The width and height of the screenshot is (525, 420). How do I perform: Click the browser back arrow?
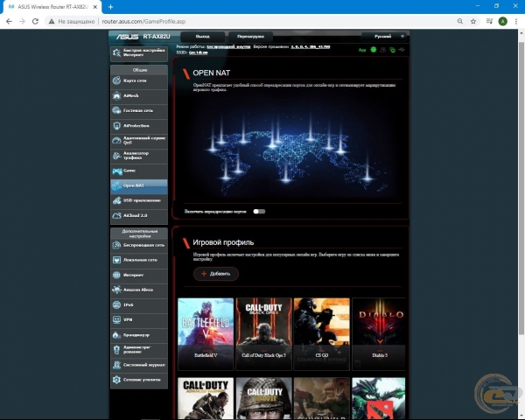click(9, 21)
